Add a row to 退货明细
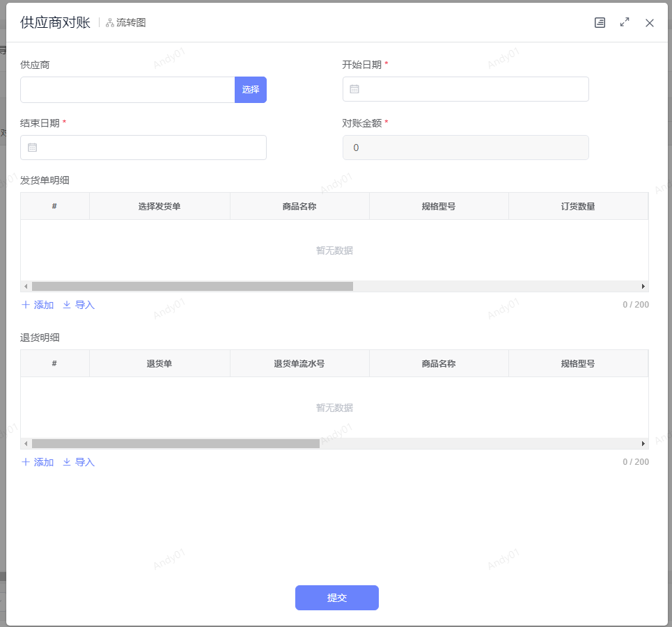Viewport: 672px width, 627px height. click(x=38, y=462)
